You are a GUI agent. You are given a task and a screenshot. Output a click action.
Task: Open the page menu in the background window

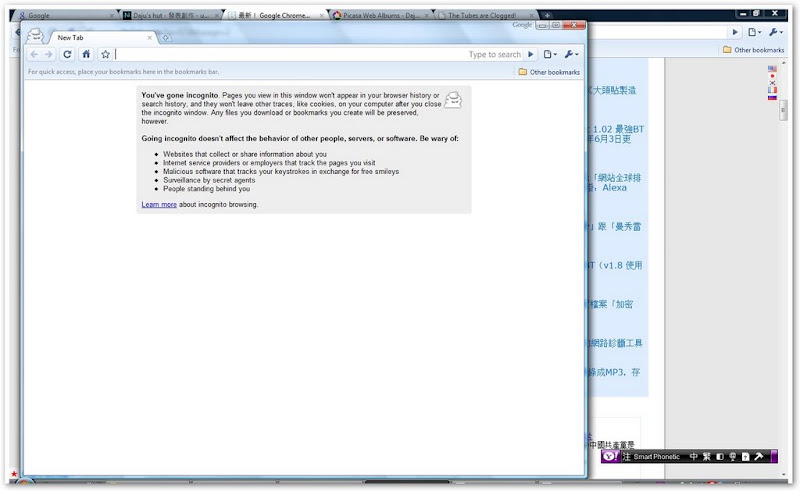point(755,32)
